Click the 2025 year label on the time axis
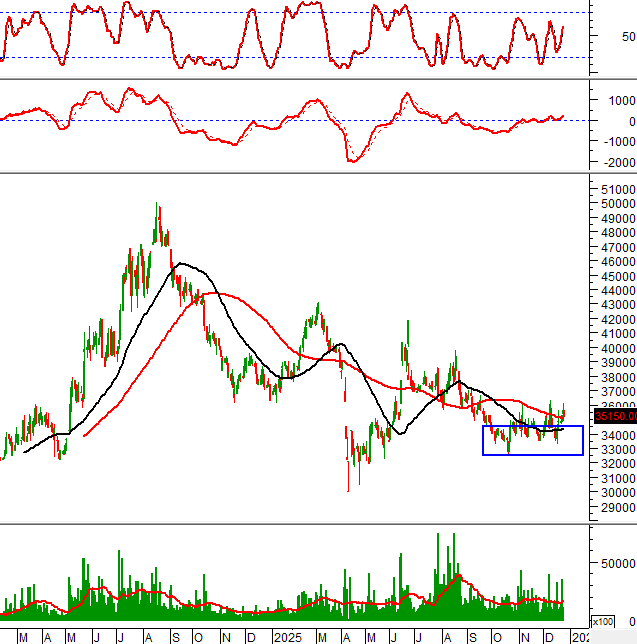 289,637
